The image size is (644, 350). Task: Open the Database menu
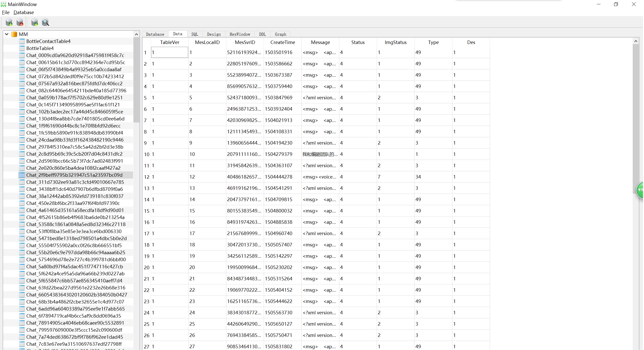click(24, 12)
